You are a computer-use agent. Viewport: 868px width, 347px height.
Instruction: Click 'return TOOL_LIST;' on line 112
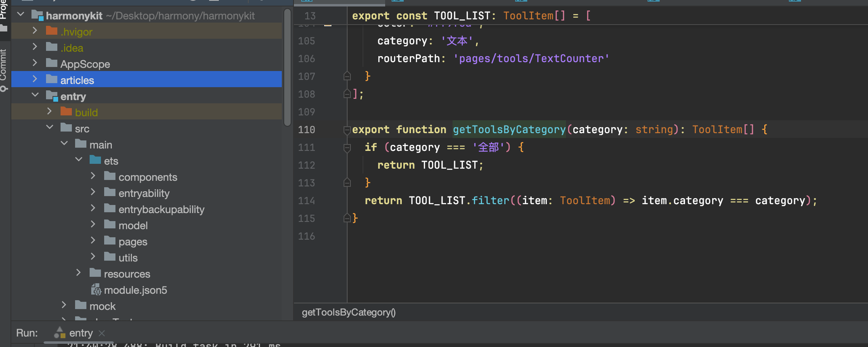tap(430, 165)
